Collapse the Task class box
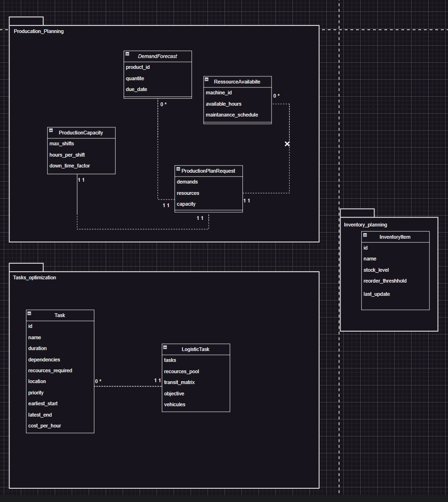The width and height of the screenshot is (448, 502). [x=29, y=313]
